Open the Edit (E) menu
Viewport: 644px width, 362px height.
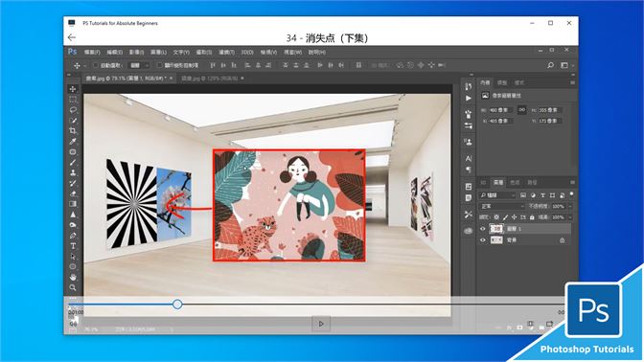pos(115,52)
